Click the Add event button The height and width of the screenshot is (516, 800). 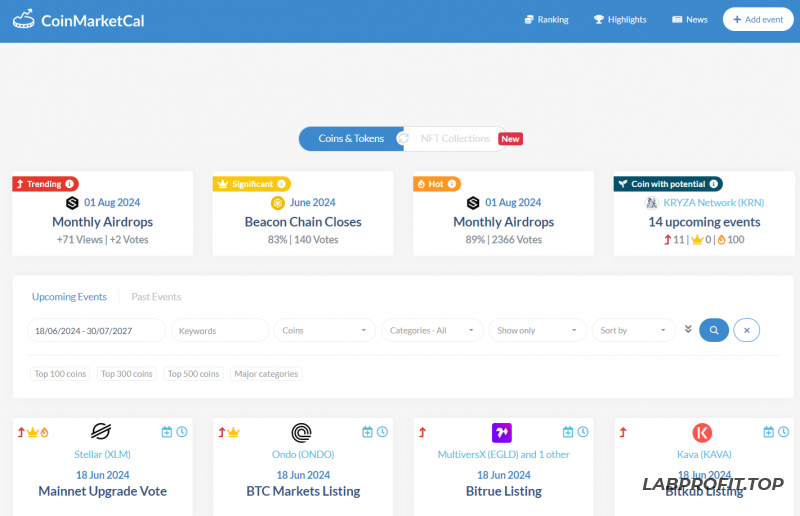click(757, 19)
